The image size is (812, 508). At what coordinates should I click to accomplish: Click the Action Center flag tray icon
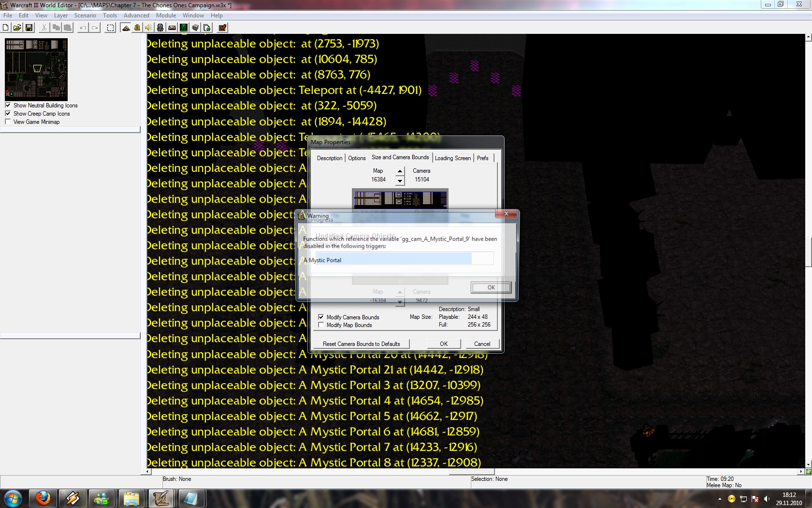pyautogui.click(x=755, y=499)
